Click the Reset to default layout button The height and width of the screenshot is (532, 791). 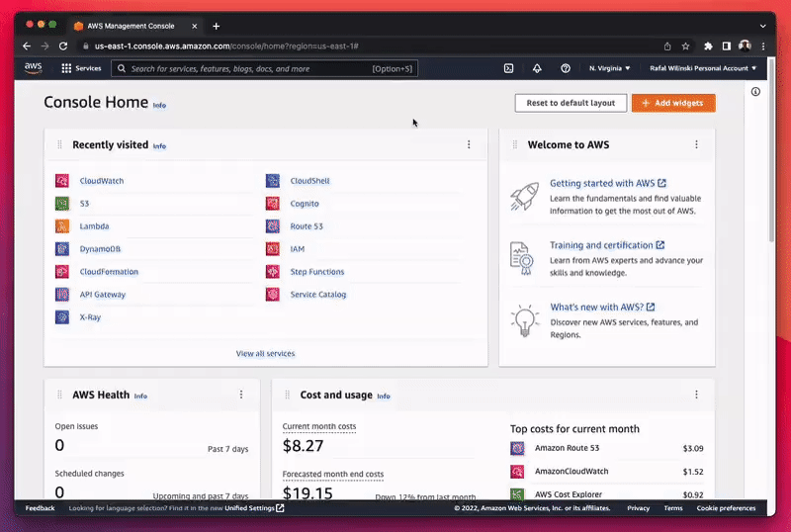coord(571,103)
